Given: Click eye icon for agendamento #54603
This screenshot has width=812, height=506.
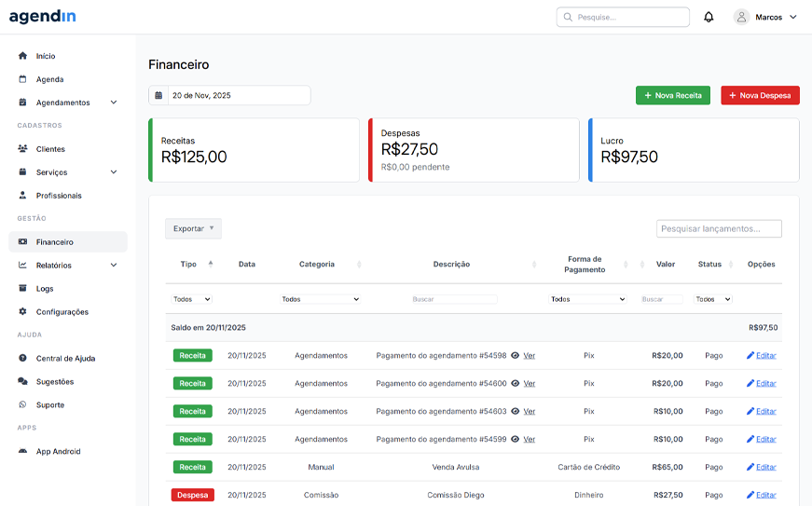Looking at the screenshot, I should (x=515, y=411).
